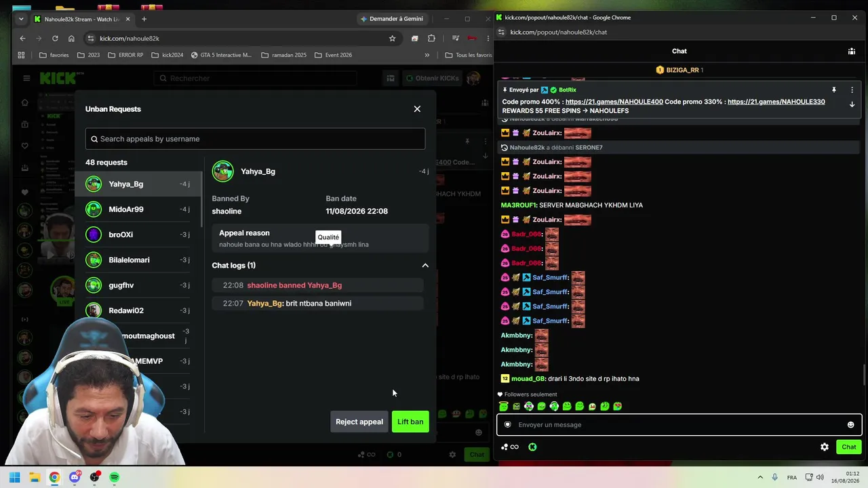Click into the Envoyer un message field

(679, 425)
